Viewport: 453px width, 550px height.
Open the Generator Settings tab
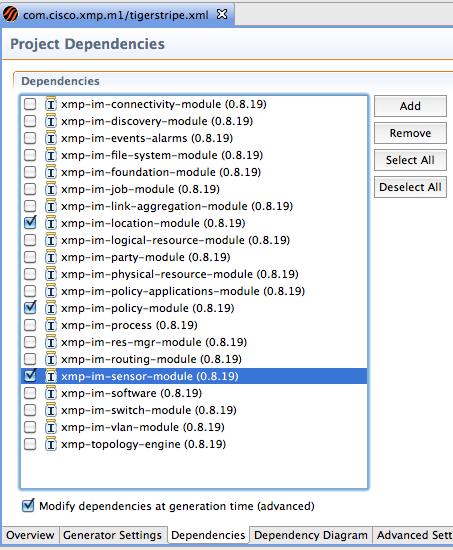[112, 535]
